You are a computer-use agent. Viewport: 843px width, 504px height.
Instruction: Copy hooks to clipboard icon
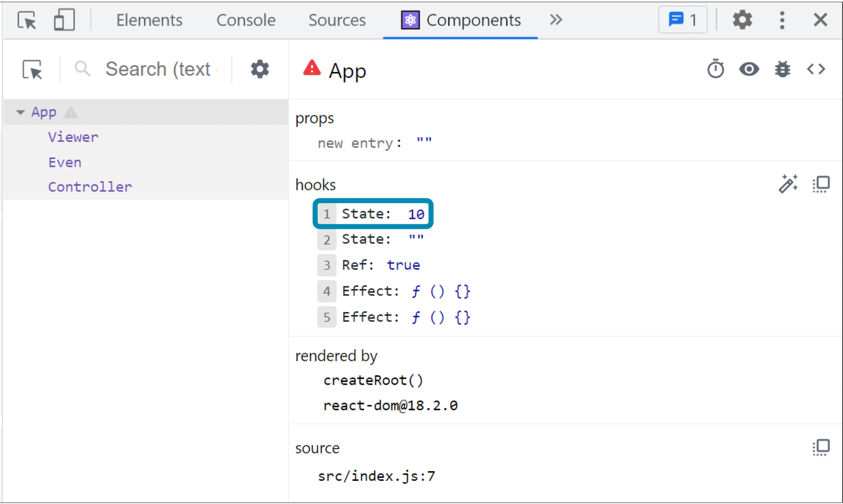821,184
